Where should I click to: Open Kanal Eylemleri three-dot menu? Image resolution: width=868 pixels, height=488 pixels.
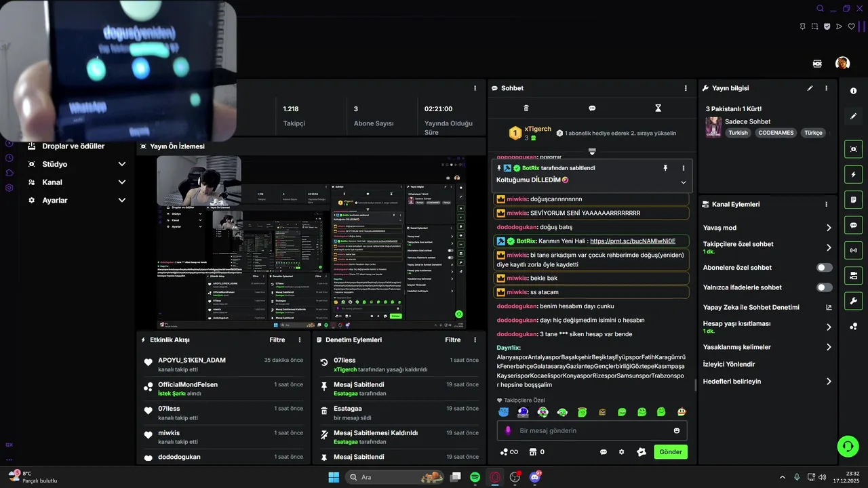(826, 204)
